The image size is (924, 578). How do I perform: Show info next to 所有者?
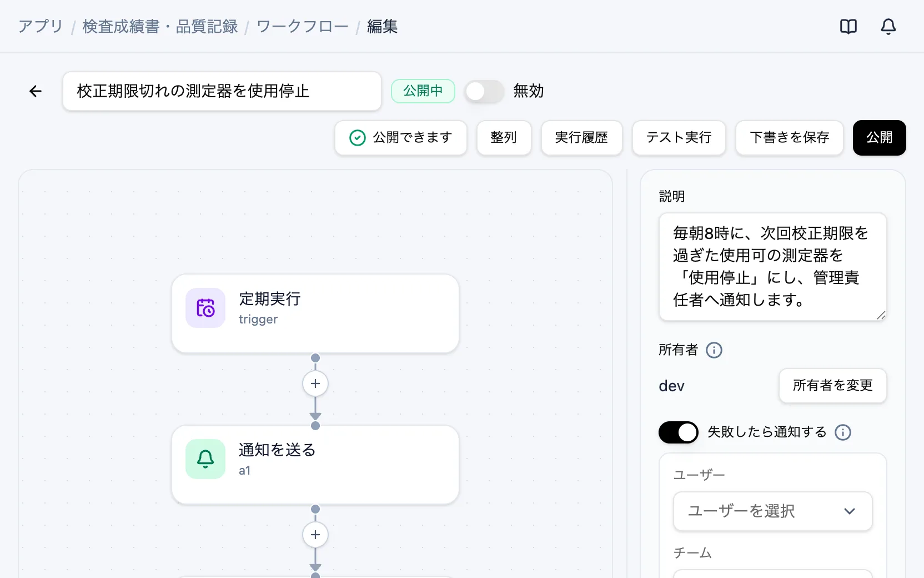(714, 350)
